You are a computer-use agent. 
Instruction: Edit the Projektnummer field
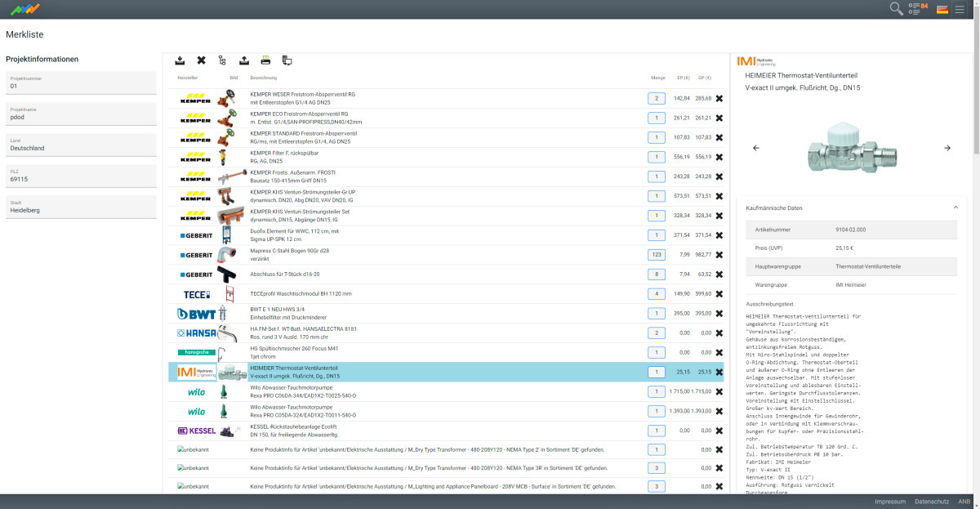[81, 83]
